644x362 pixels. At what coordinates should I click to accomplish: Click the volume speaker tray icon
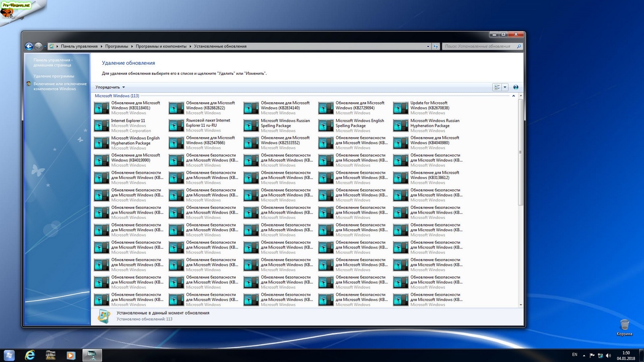pos(608,356)
